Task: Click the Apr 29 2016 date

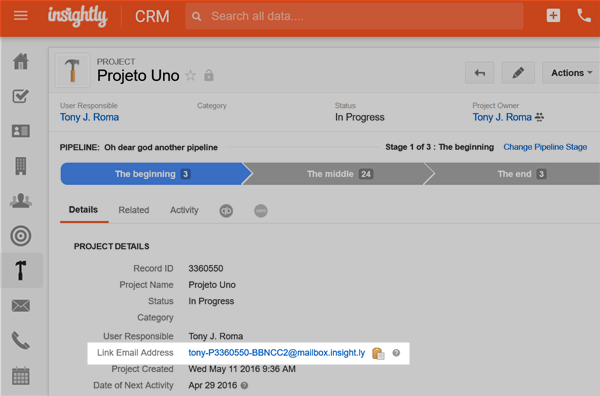Action: click(213, 385)
